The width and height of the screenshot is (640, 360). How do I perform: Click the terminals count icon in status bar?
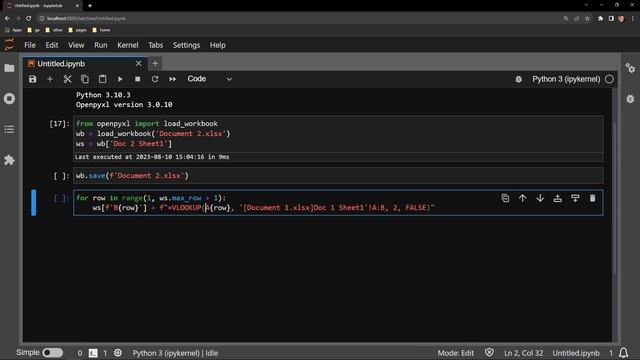pyautogui.click(x=93, y=353)
